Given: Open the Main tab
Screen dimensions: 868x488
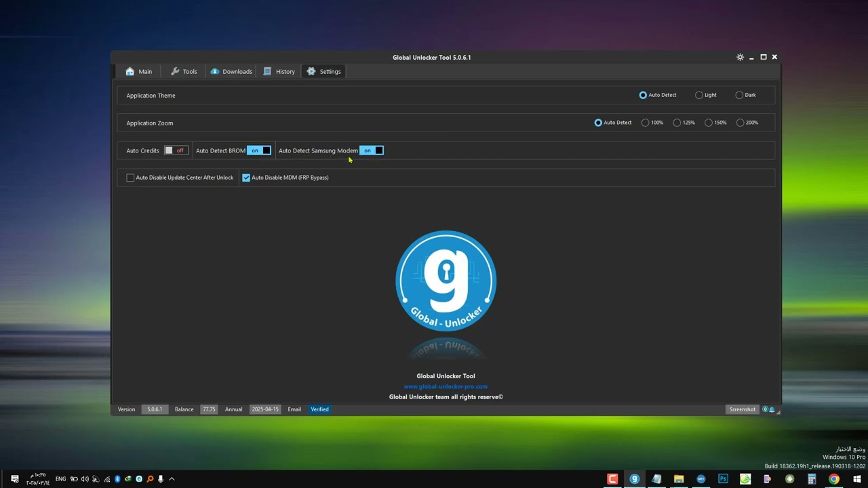Looking at the screenshot, I should click(138, 71).
